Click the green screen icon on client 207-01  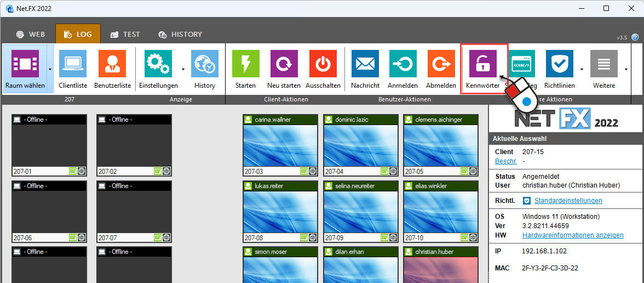[72, 171]
